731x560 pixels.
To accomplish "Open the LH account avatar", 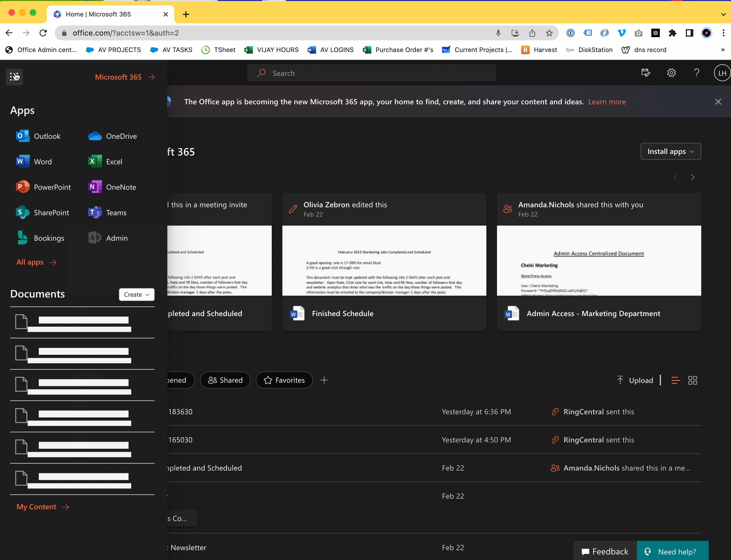I will [722, 73].
